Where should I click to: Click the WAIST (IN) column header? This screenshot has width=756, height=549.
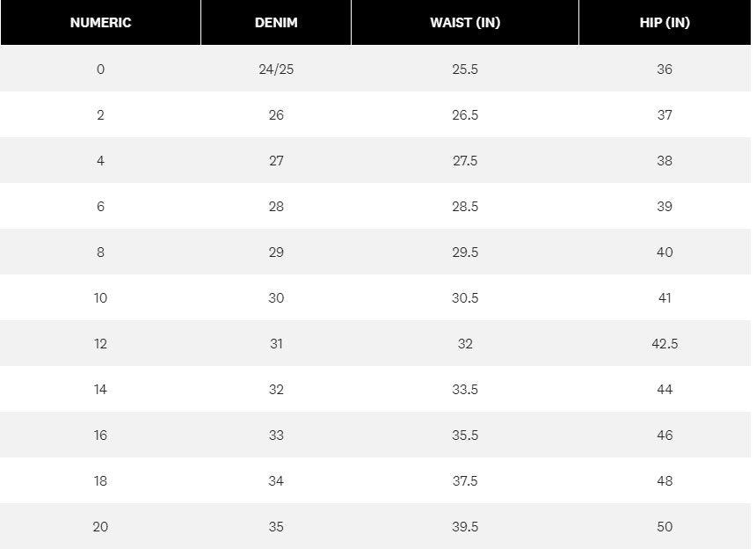(x=465, y=23)
